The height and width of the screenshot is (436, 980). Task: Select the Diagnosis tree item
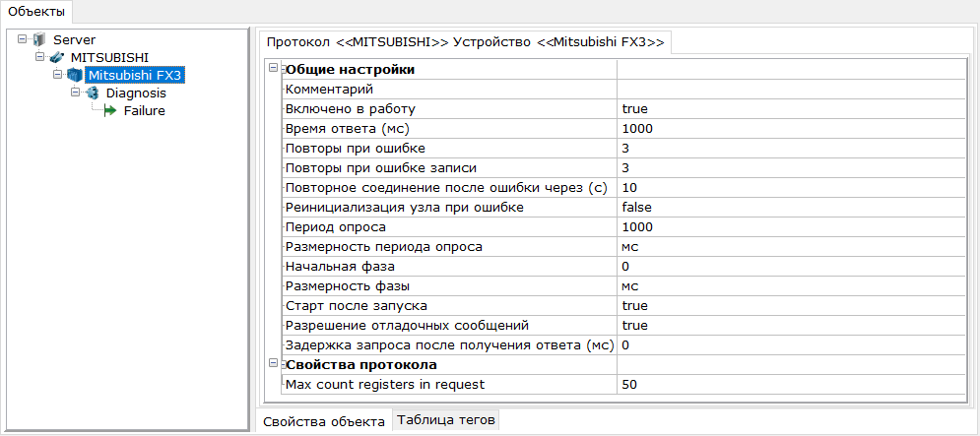pos(136,93)
